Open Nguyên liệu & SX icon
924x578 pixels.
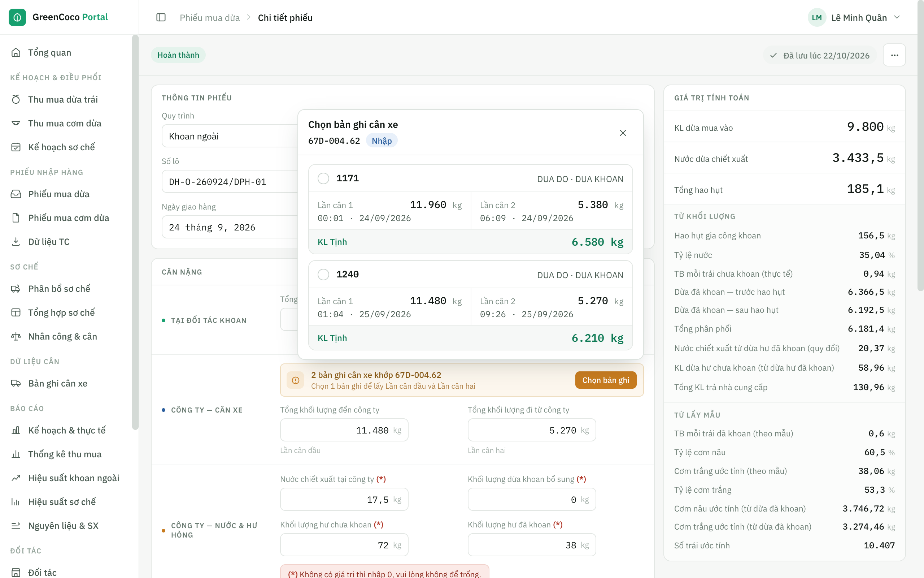click(16, 526)
